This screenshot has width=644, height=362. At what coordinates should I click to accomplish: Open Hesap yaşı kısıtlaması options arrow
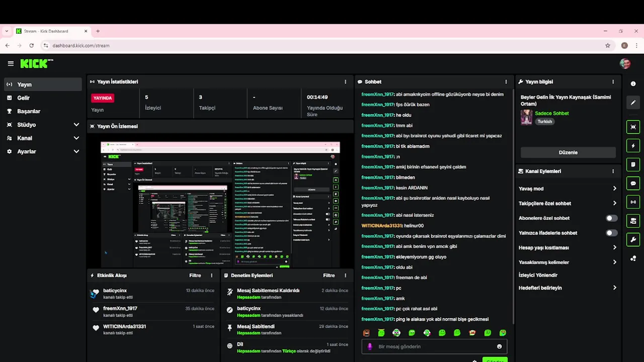(x=614, y=247)
